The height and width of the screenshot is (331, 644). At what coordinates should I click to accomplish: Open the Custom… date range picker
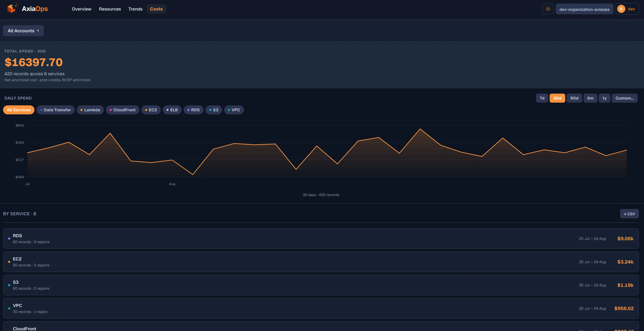pyautogui.click(x=624, y=98)
